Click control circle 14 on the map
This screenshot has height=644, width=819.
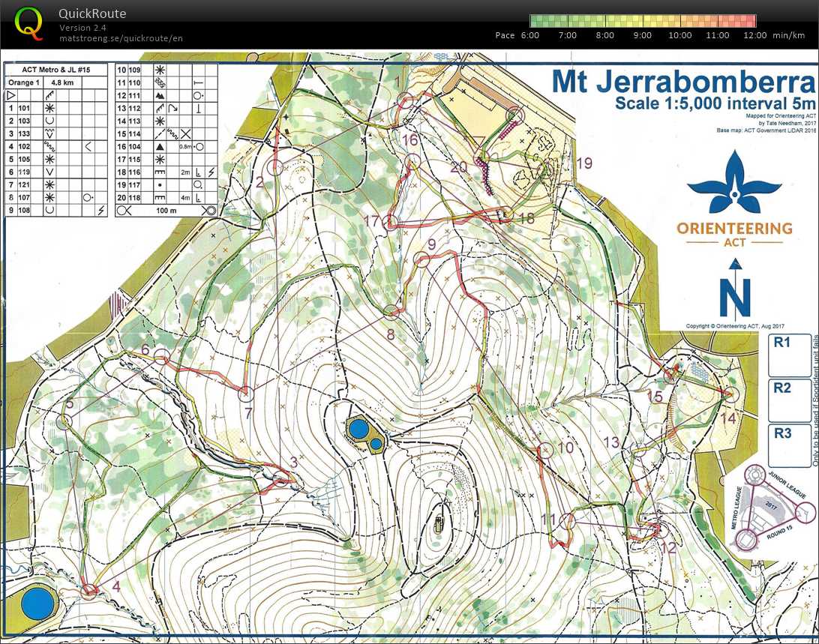click(730, 394)
